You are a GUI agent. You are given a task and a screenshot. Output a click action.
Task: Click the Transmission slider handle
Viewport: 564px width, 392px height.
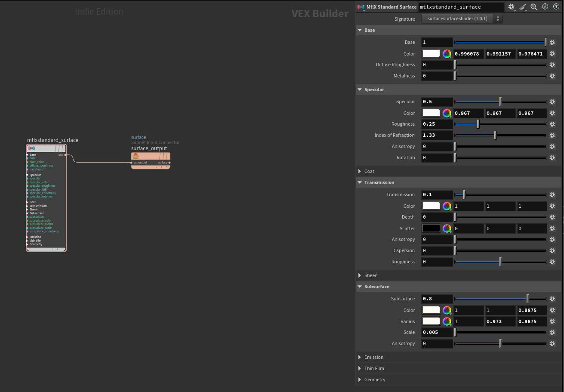[x=464, y=195]
